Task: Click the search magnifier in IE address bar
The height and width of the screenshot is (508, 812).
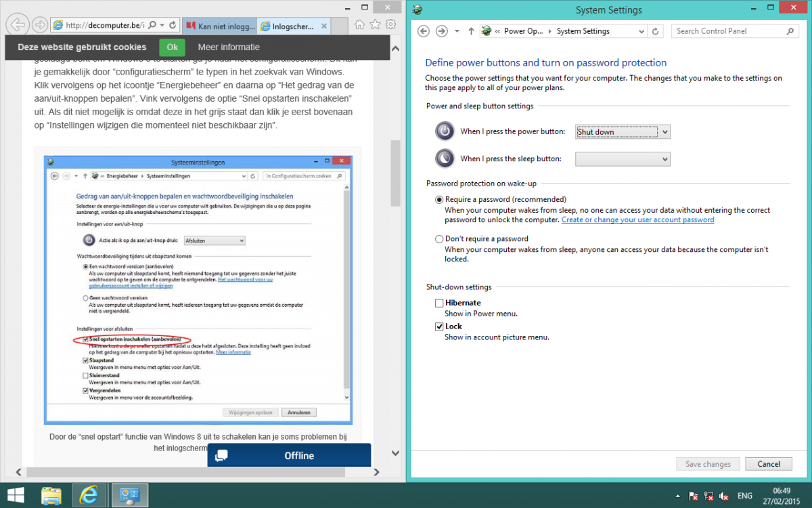Action: click(152, 26)
